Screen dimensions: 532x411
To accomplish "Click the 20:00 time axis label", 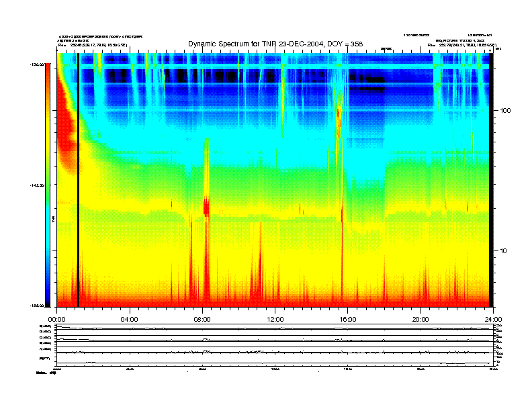I will [420, 320].
